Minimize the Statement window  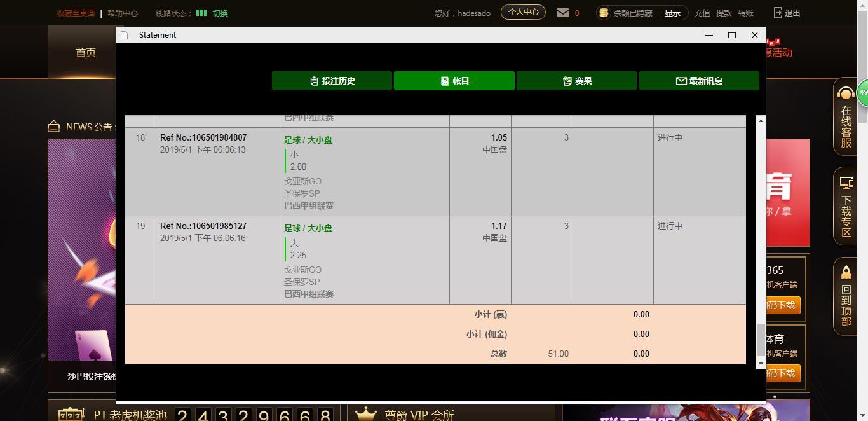tap(709, 35)
